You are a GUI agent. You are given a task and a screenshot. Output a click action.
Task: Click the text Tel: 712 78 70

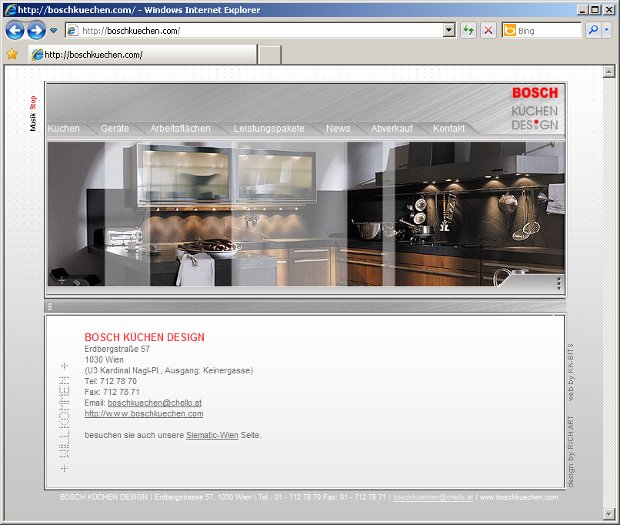point(111,381)
